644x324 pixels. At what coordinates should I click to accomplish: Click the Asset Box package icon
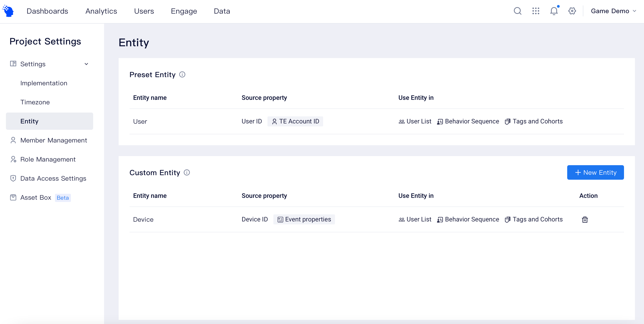(x=13, y=197)
